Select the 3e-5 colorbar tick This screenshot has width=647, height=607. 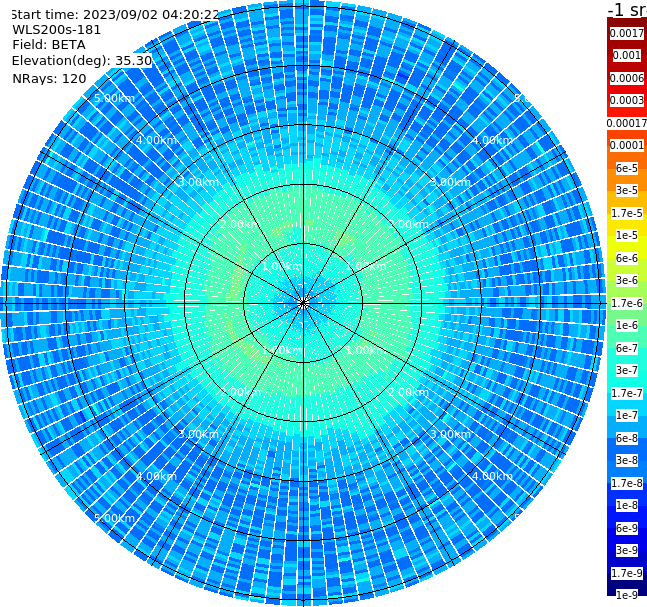click(x=627, y=190)
